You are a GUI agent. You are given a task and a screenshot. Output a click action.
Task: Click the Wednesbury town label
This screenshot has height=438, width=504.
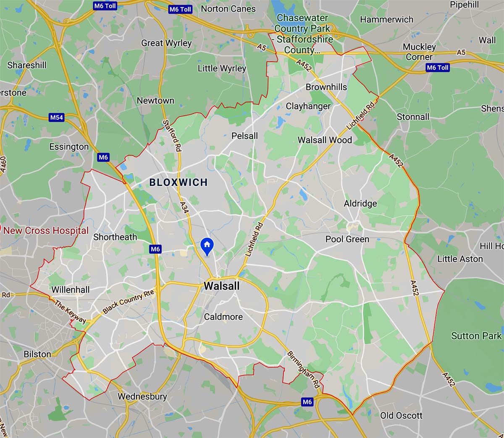point(142,396)
